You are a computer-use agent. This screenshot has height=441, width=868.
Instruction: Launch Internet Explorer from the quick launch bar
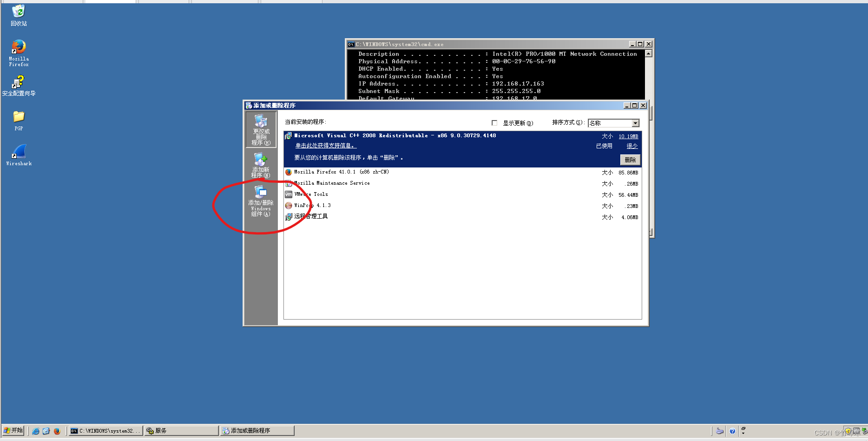pos(36,431)
